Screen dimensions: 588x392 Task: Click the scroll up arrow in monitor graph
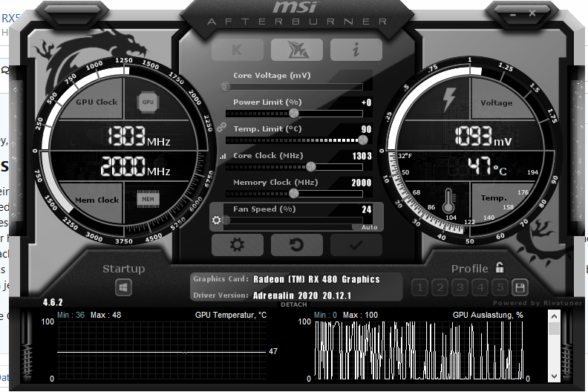click(x=554, y=316)
